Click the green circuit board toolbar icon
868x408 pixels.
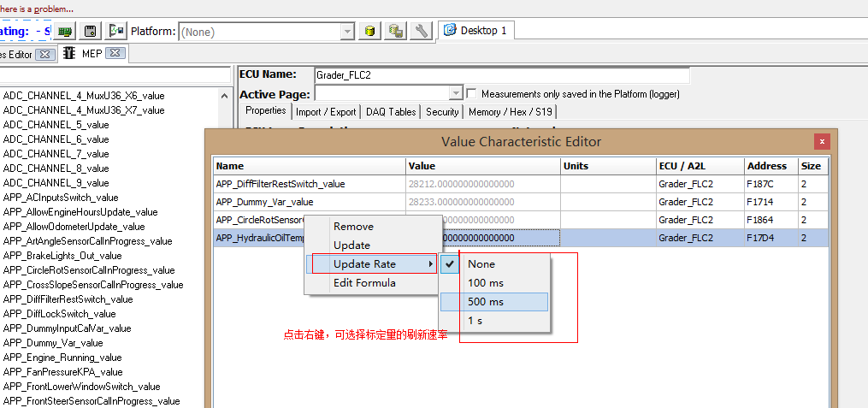click(x=66, y=31)
